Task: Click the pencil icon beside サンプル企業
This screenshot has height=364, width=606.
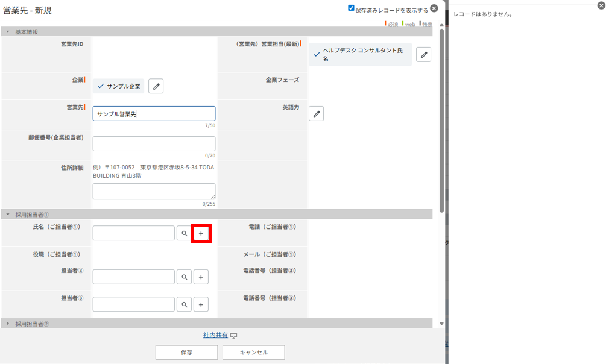Action: pyautogui.click(x=156, y=86)
